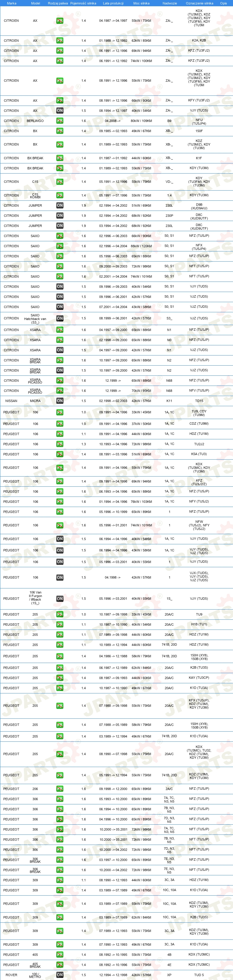Select the K11 body code cell

point(169,401)
